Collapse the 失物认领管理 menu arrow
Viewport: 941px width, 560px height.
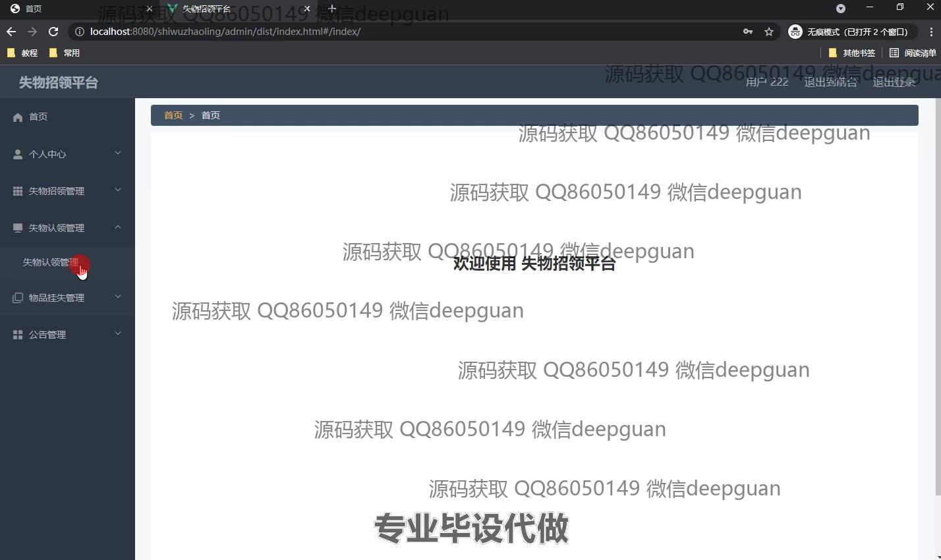point(118,227)
